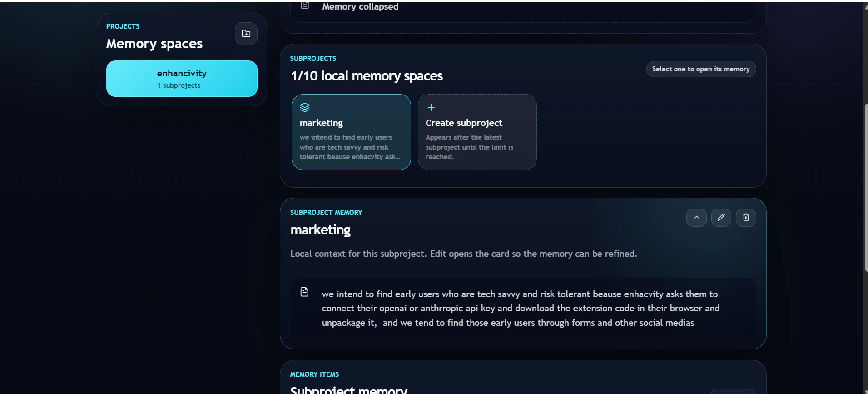Screen dimensions: 868x394
Task: Click the '1 subprojects' label
Action: (179, 85)
